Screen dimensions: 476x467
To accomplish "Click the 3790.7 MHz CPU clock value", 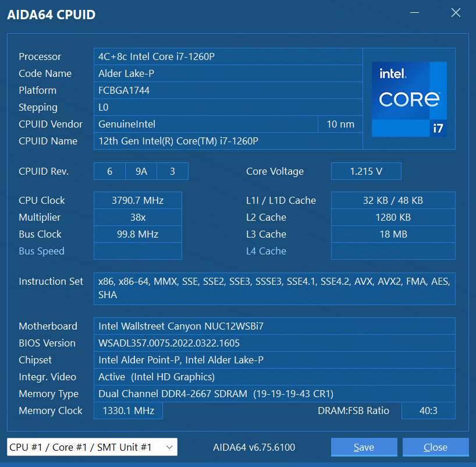I will coord(138,200).
